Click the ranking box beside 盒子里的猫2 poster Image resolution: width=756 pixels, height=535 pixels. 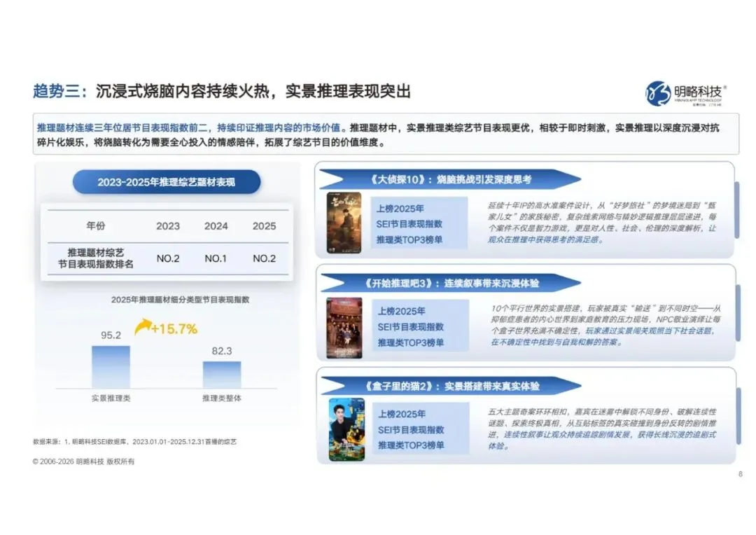(421, 429)
